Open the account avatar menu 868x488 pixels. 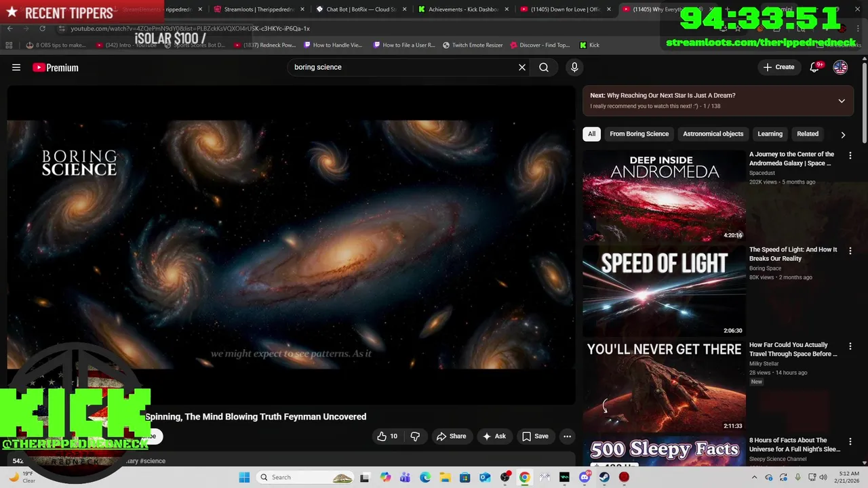coord(840,67)
